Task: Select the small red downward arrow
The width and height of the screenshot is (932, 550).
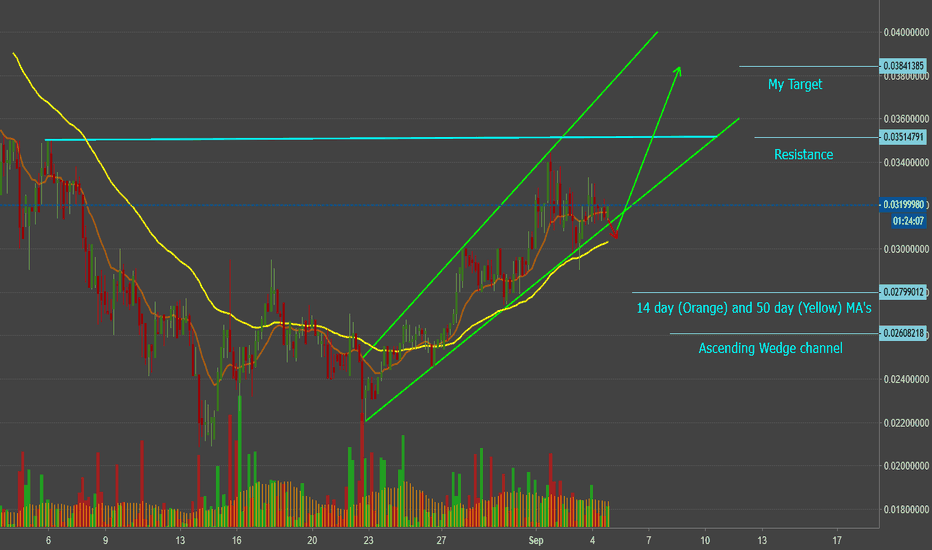Action: (612, 230)
